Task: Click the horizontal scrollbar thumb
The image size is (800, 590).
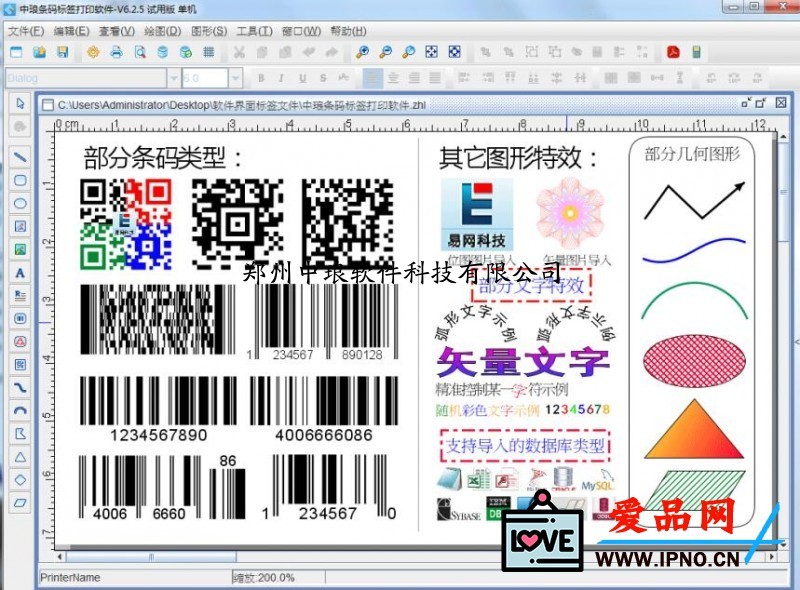Action: click(x=151, y=556)
